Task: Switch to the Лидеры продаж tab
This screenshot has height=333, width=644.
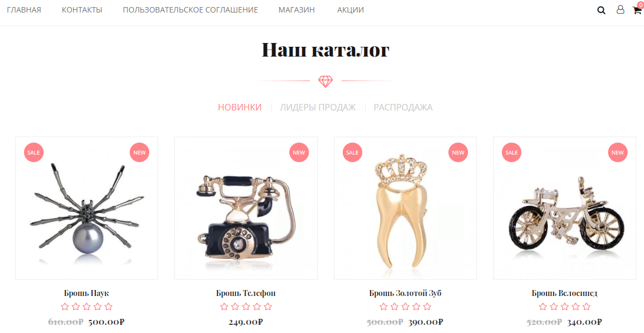Action: (318, 107)
